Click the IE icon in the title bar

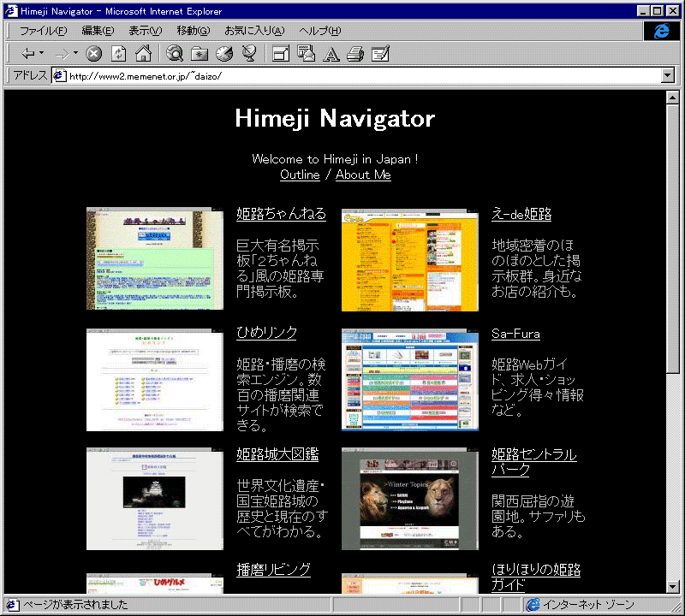(x=11, y=11)
